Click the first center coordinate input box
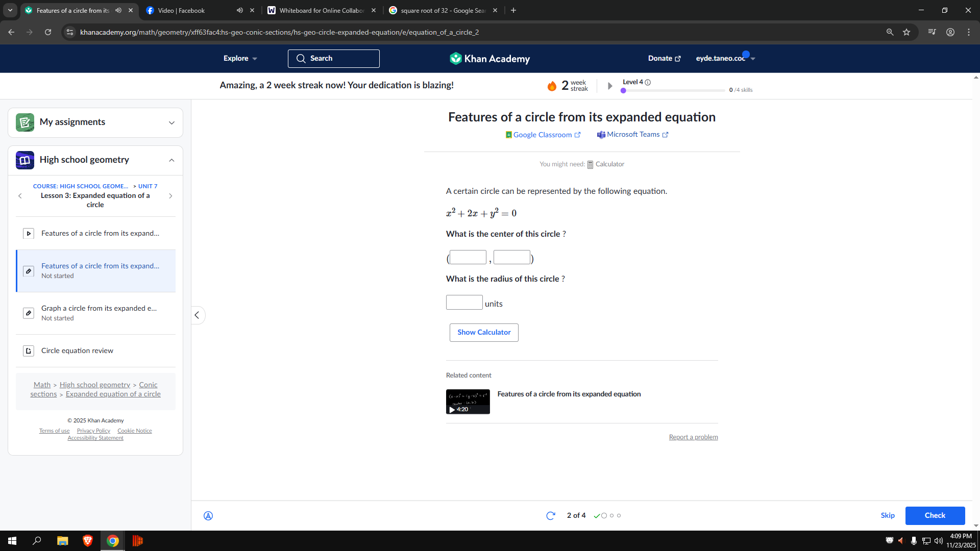The width and height of the screenshot is (980, 551). [x=467, y=257]
